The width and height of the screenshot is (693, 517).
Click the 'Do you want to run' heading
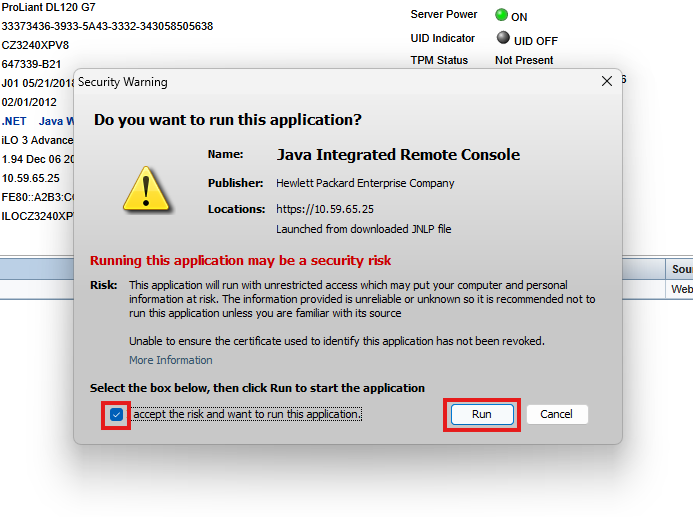[x=228, y=120]
